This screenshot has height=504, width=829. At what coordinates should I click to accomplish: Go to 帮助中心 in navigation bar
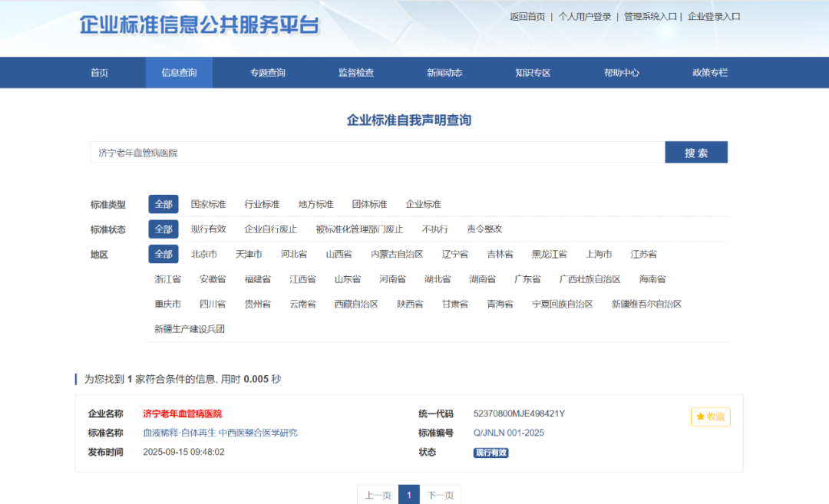click(x=621, y=73)
